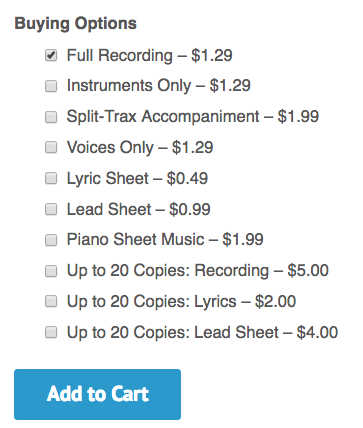Image resolution: width=363 pixels, height=428 pixels.
Task: Click the Full Recording – $1.29 label
Action: 149,55
